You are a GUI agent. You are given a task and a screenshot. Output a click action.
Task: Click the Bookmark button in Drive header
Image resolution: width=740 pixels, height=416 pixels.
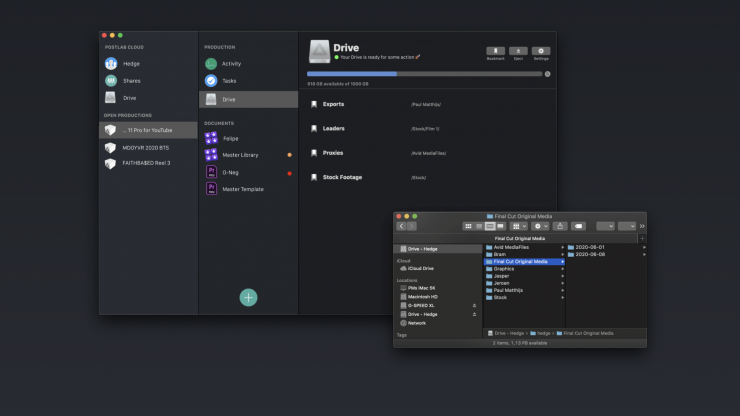495,52
